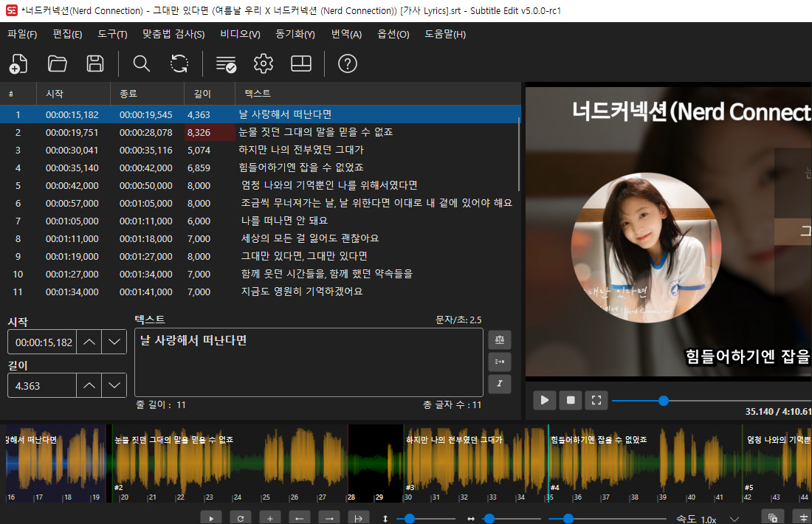Open the 동기화(Y) menu
The image size is (812, 524).
click(x=295, y=34)
